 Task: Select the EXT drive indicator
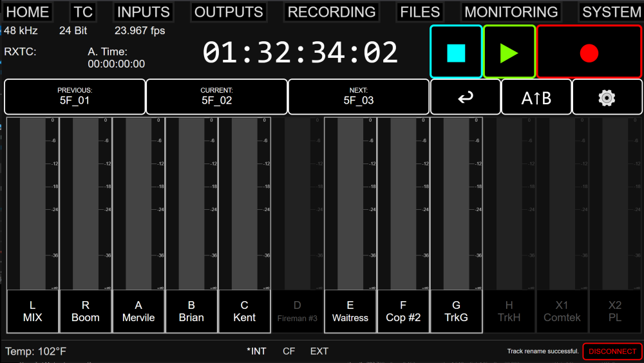tap(319, 351)
